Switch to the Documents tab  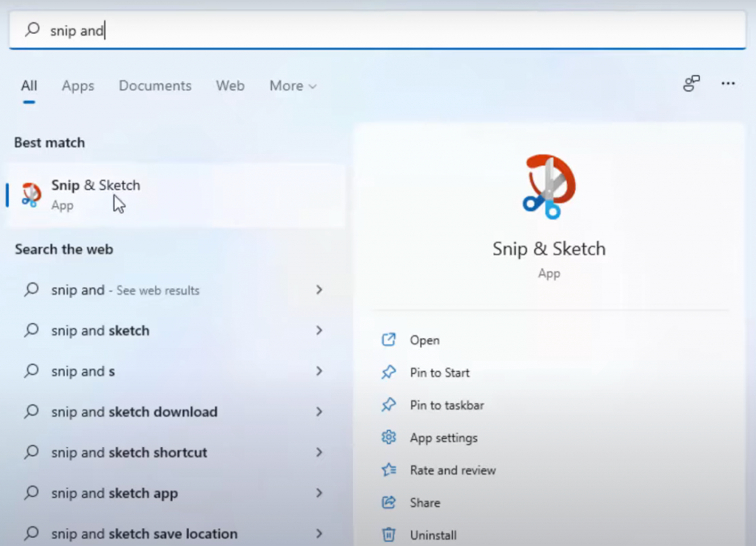[x=155, y=86]
